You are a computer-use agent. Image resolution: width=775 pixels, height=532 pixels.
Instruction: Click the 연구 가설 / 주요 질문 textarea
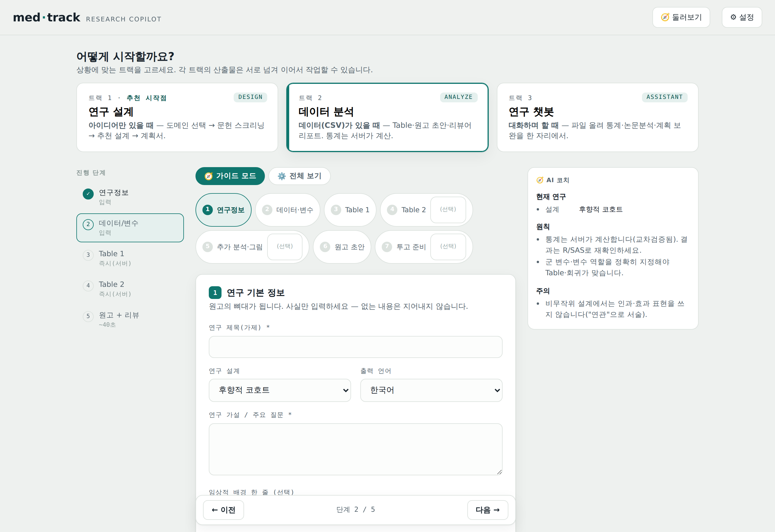pyautogui.click(x=355, y=449)
